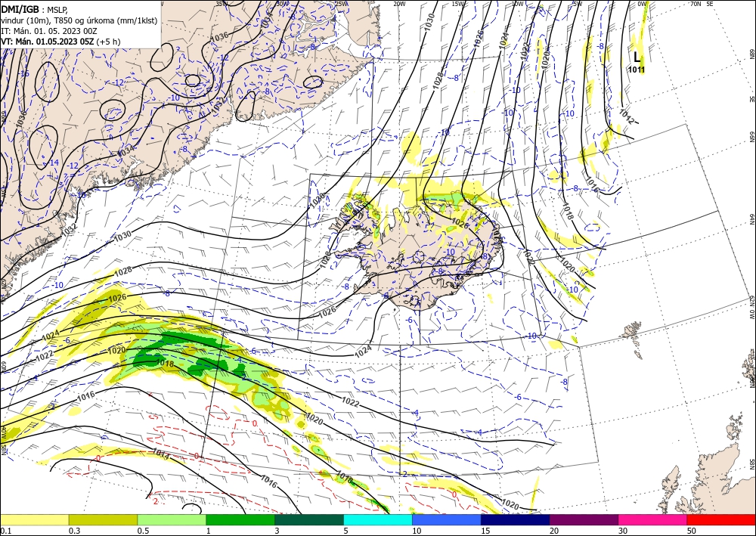Click the legend value '15'
756x536 pixels.
point(485,531)
